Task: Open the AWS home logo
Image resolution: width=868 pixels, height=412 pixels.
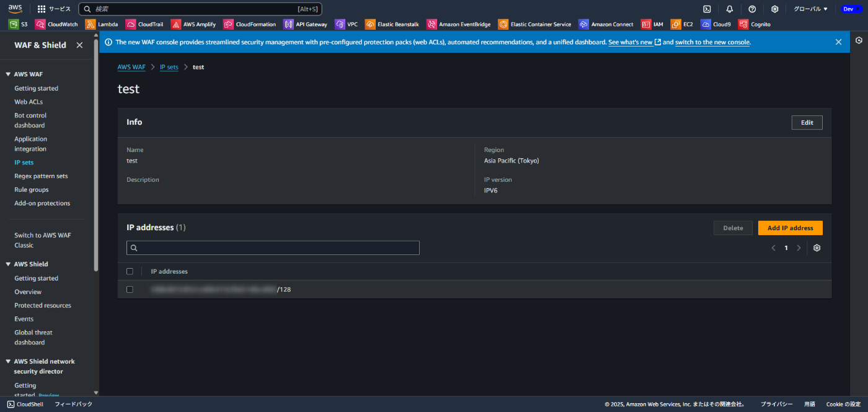Action: (x=15, y=9)
